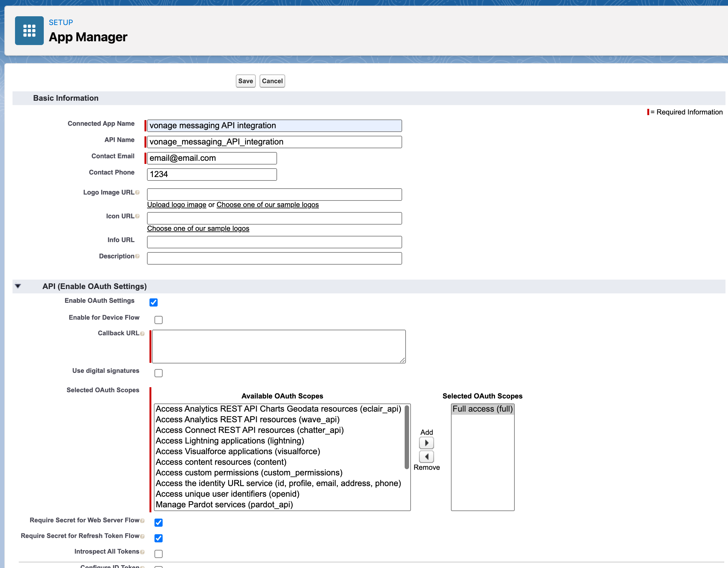Viewport: 728px width, 568px height.
Task: Check the Use digital signatures box
Action: click(159, 373)
